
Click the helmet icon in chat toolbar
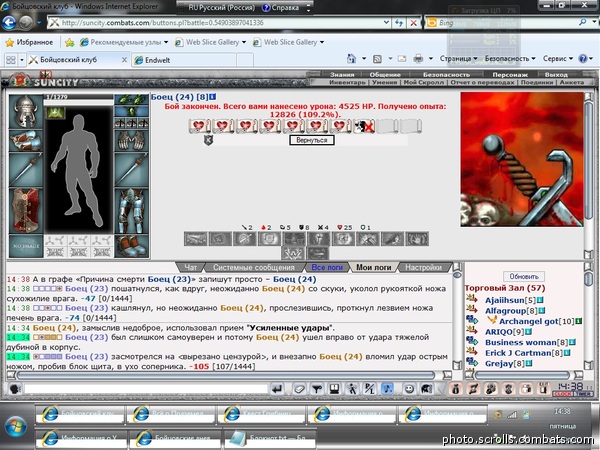pos(426,389)
